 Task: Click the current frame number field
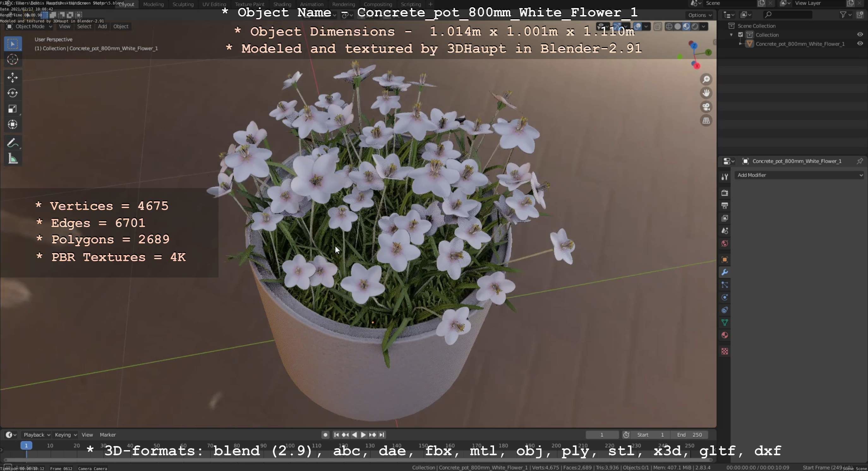pyautogui.click(x=602, y=435)
